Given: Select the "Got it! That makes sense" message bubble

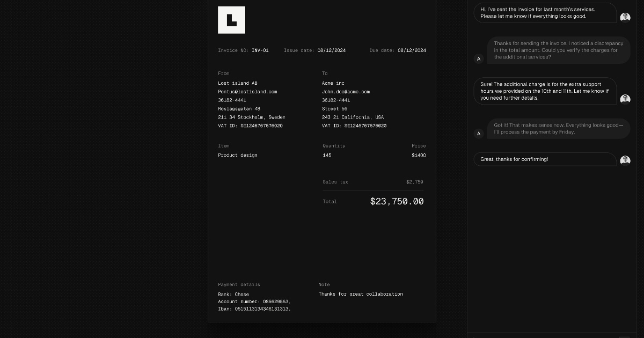Looking at the screenshot, I should (x=558, y=129).
